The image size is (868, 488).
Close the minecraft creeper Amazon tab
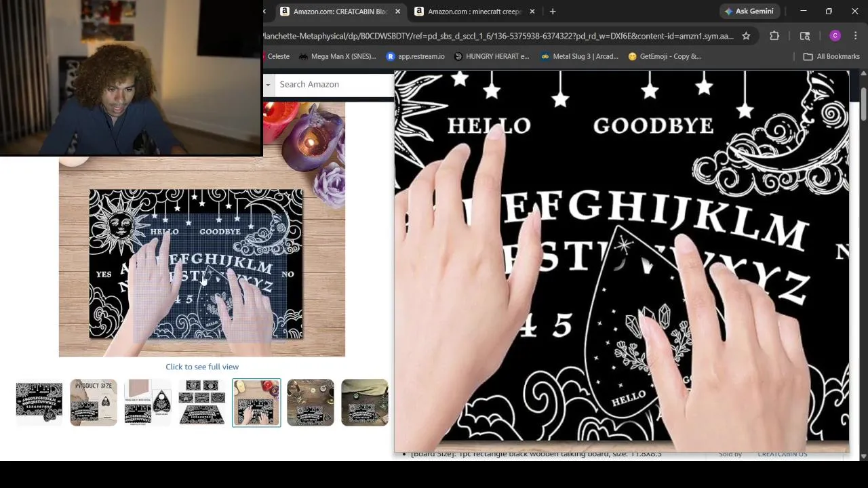532,12
